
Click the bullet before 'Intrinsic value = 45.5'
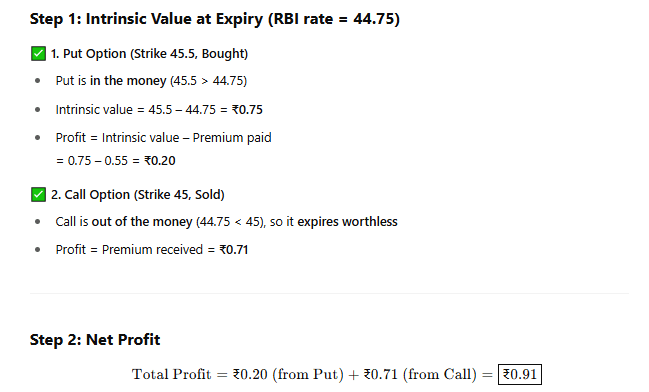pos(38,110)
